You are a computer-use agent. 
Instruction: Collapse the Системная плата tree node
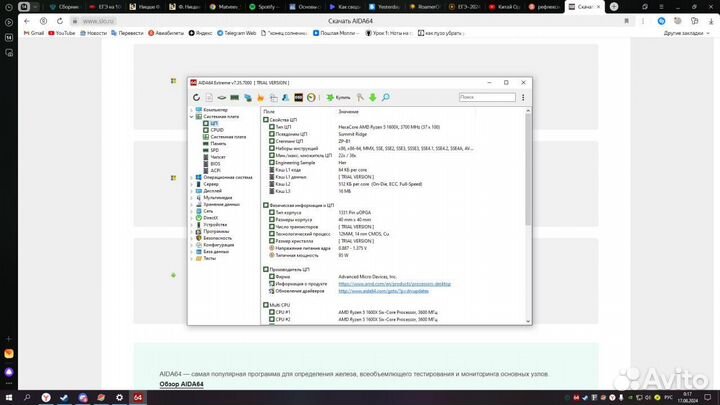(192, 117)
